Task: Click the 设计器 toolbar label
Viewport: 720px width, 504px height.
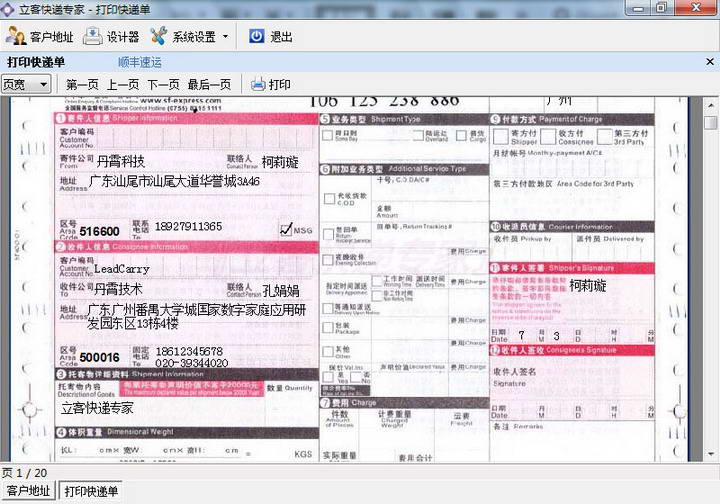Action: coord(123,37)
